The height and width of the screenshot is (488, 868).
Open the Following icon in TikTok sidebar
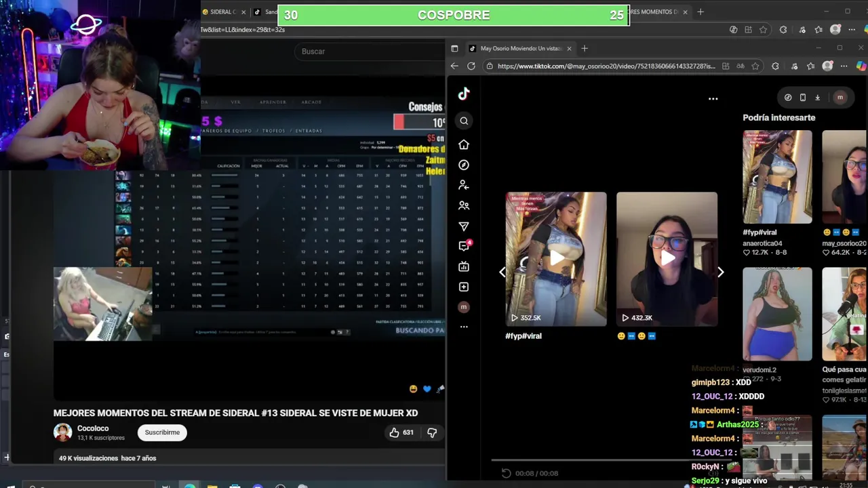(464, 185)
